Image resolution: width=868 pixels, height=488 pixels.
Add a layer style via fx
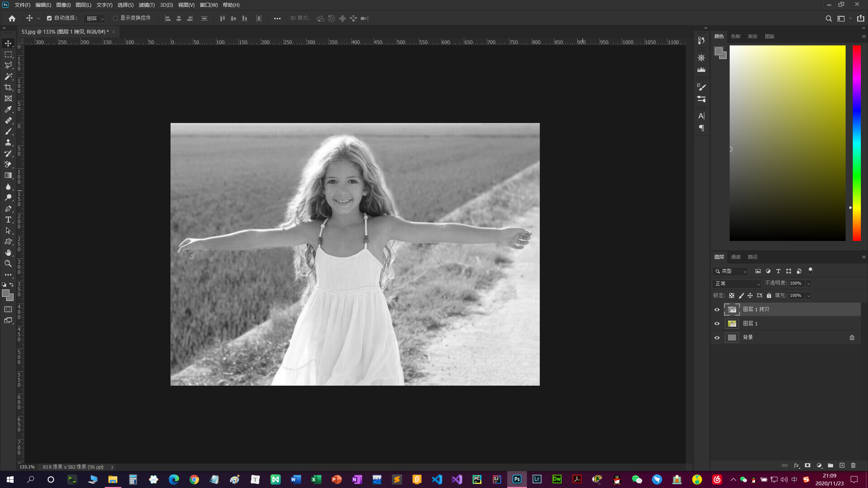tap(796, 465)
